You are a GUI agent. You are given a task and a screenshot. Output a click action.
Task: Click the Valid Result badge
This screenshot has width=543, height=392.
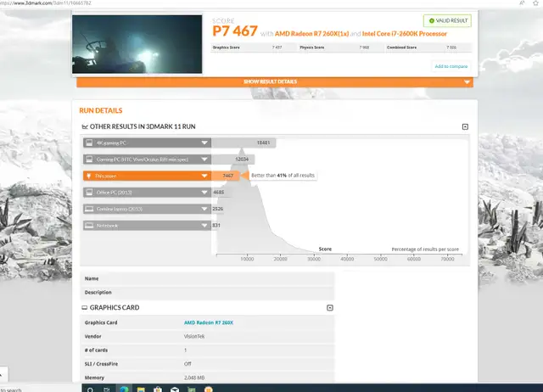pos(447,20)
